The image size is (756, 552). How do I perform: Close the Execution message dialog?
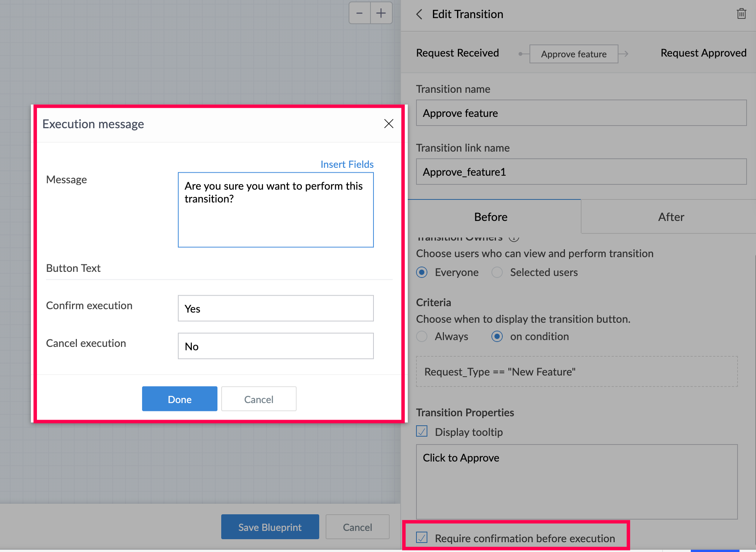389,124
